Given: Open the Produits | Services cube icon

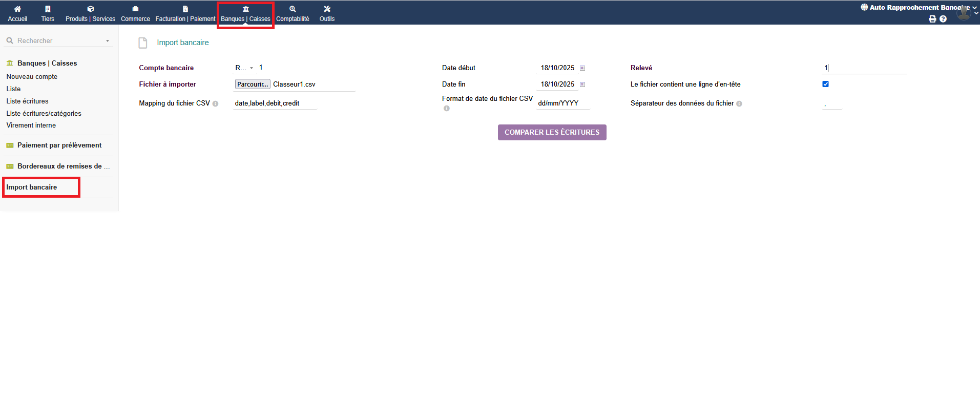Looking at the screenshot, I should coord(90,9).
